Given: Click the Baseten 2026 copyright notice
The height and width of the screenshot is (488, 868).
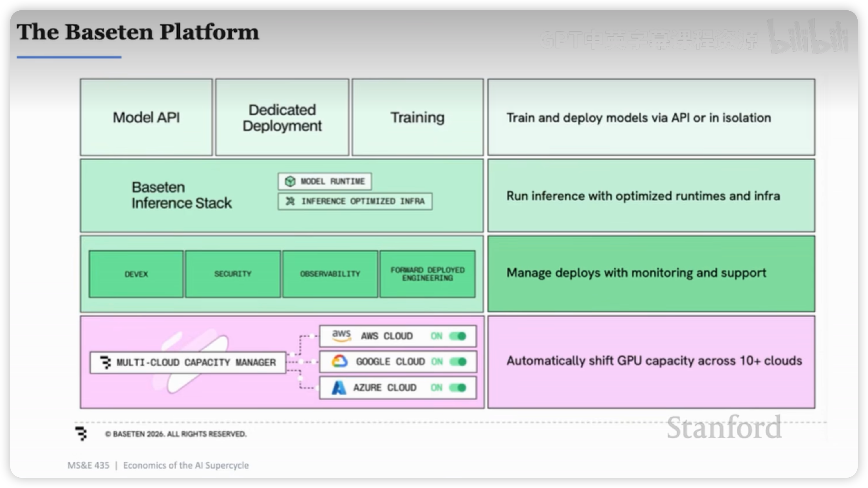Looking at the screenshot, I should (176, 434).
